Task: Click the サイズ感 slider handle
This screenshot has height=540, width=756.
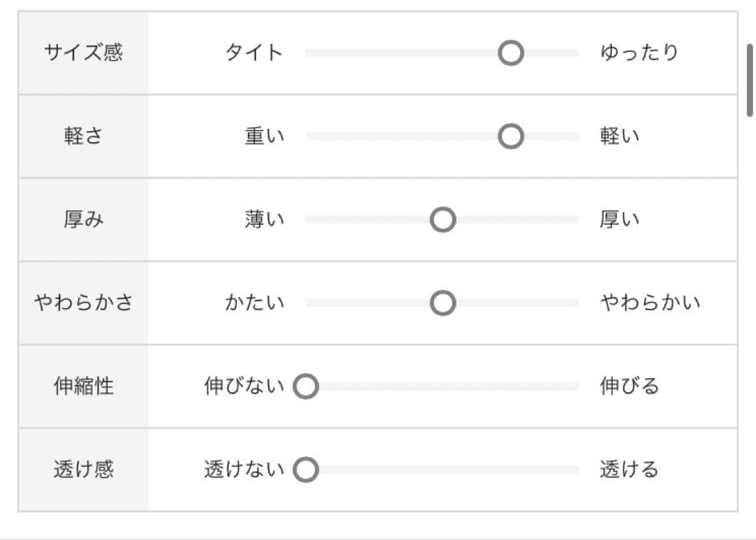Action: (x=510, y=53)
